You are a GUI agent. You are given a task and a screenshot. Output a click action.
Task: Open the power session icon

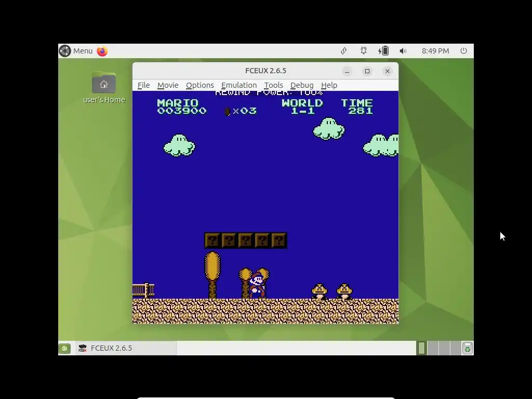tap(463, 51)
